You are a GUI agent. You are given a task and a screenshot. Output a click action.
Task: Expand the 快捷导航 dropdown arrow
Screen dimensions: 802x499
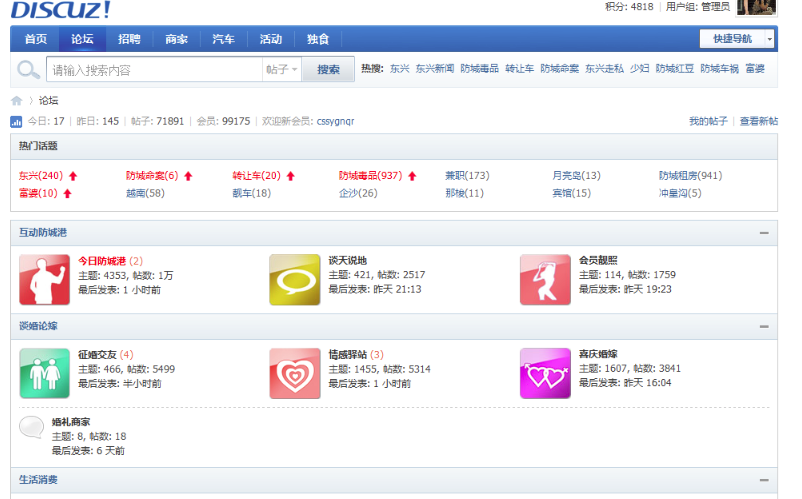(x=770, y=39)
